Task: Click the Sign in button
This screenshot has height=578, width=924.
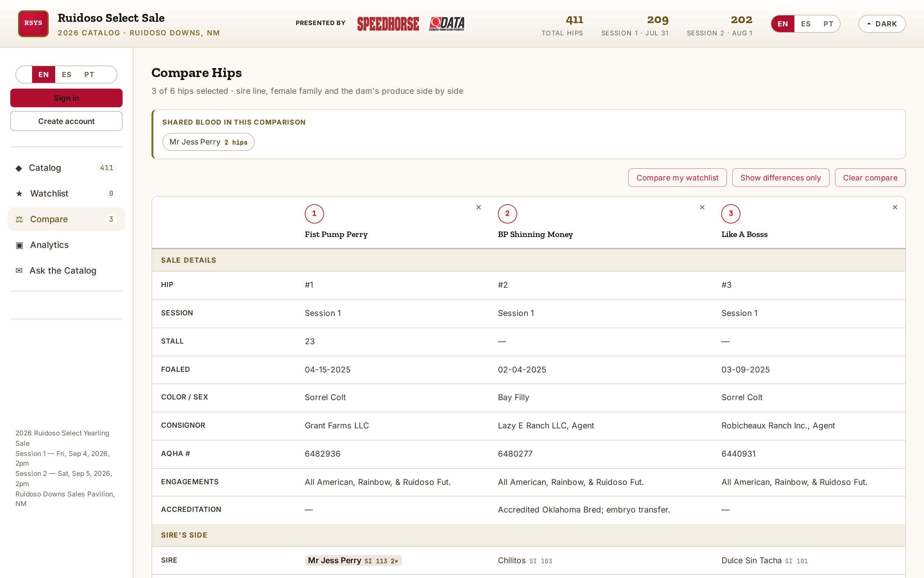Action: click(x=66, y=98)
